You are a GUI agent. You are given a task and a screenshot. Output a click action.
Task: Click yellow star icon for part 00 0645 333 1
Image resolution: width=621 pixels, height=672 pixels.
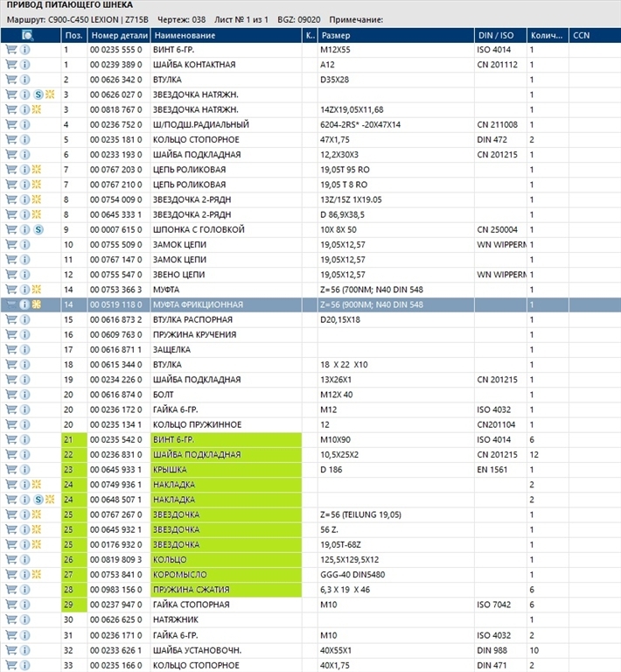[37, 214]
